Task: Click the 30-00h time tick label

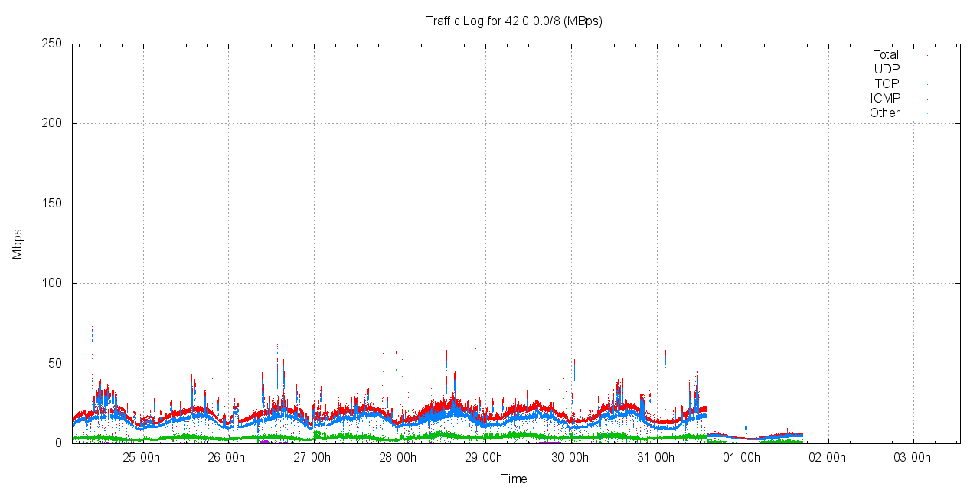Action: (x=570, y=458)
